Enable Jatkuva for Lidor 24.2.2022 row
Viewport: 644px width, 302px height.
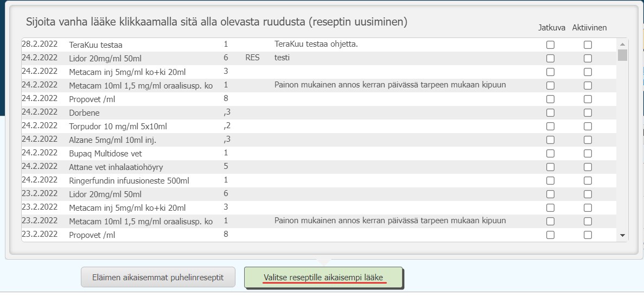(x=550, y=59)
